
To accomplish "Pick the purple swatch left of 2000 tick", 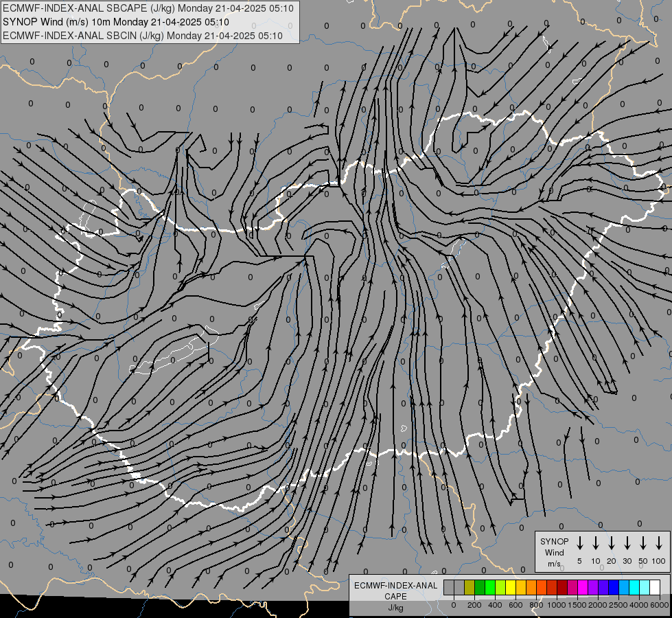I will point(593,587).
